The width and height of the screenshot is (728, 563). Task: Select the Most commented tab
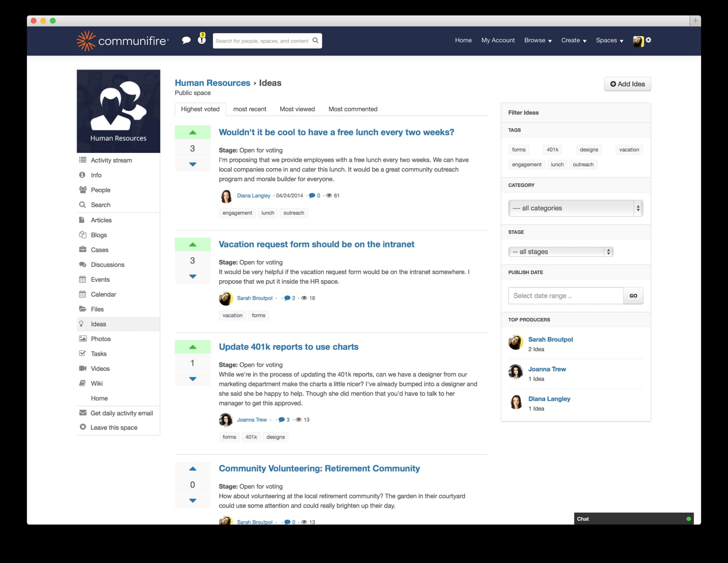click(x=353, y=109)
